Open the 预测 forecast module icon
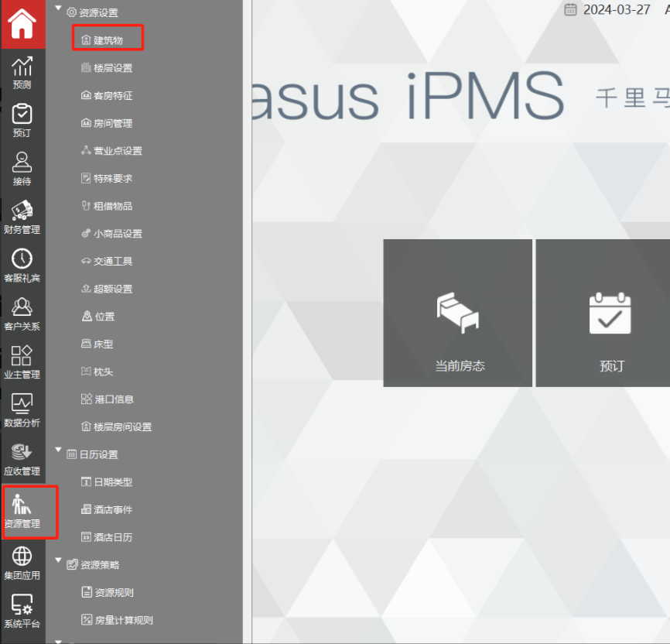 [x=22, y=72]
